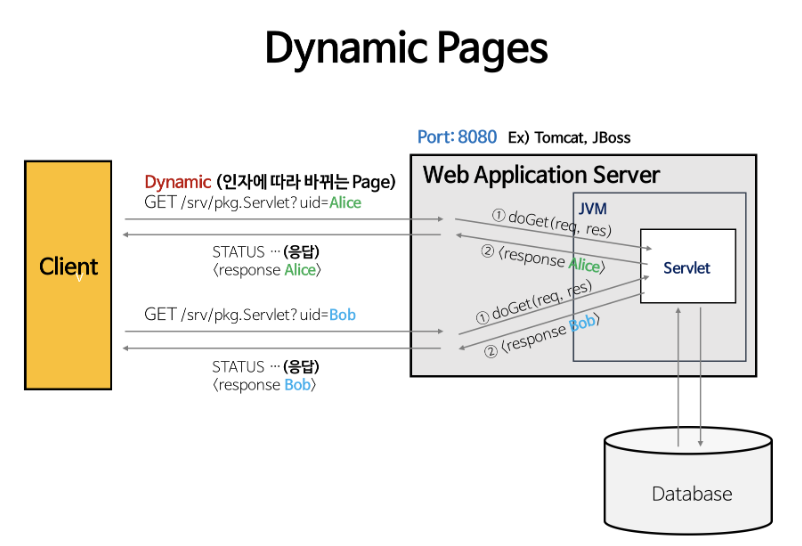Viewport: 802px width, 546px height.
Task: Select the second STATUS response text
Action: (x=265, y=376)
